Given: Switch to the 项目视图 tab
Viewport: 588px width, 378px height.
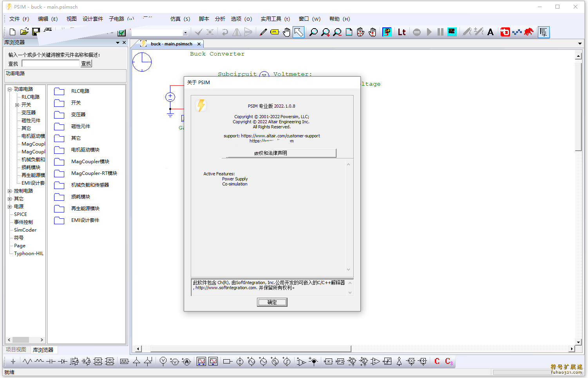Looking at the screenshot, I should [16, 349].
